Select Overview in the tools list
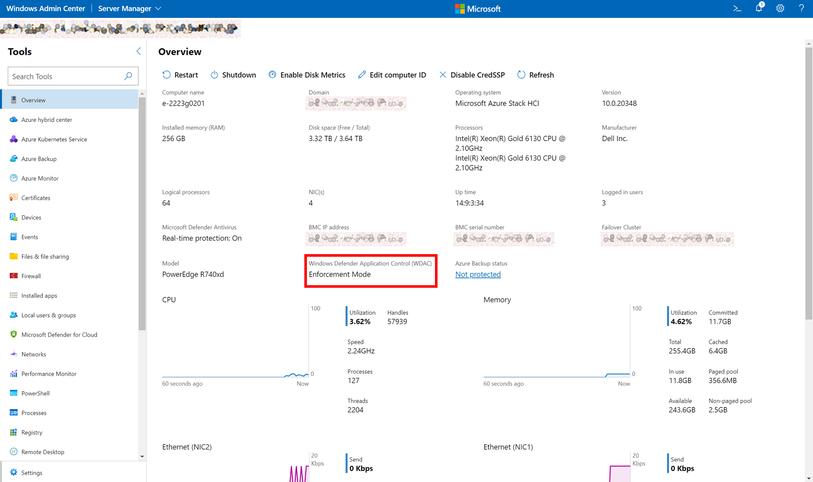This screenshot has width=813, height=482. point(69,100)
